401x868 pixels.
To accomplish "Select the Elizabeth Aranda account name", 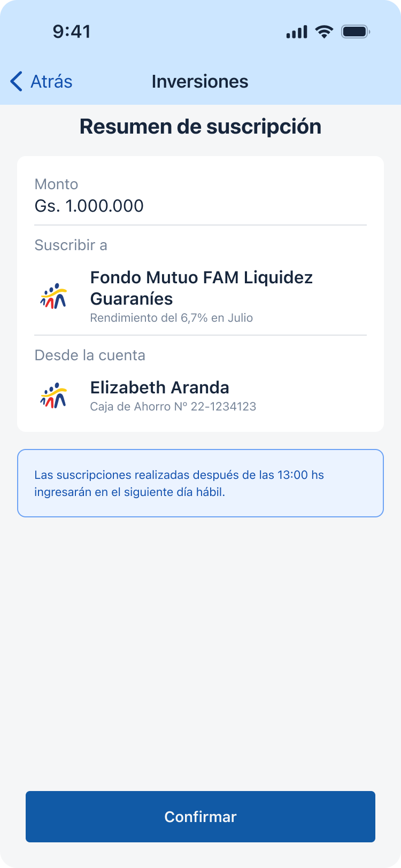I will click(x=159, y=387).
